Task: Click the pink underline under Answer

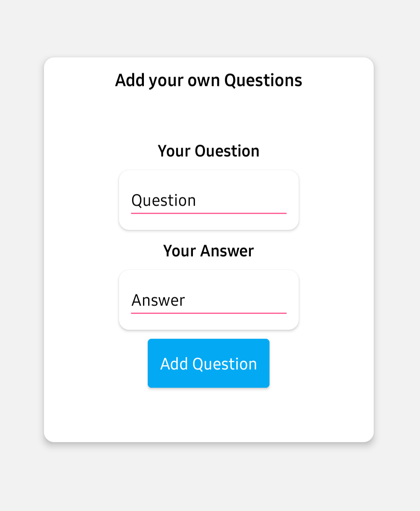Action: point(208,313)
